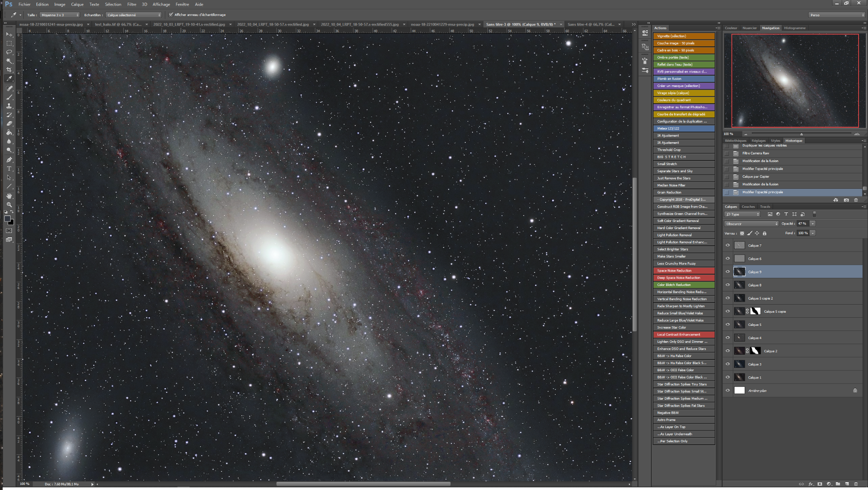Select the History Brush tool
The image size is (868, 490).
(9, 115)
